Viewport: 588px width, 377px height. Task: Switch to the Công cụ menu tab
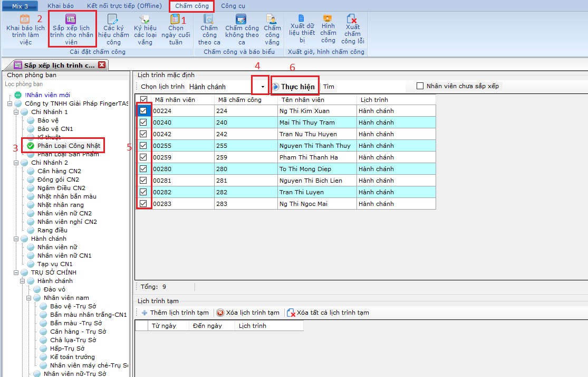233,6
